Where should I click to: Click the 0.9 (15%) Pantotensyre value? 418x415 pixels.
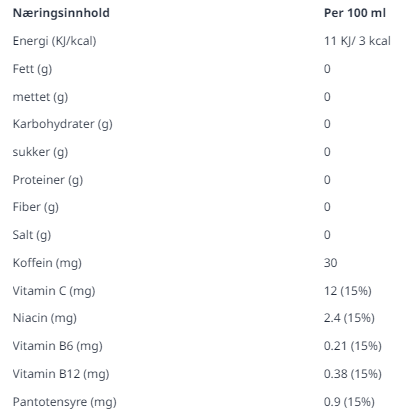[349, 402]
